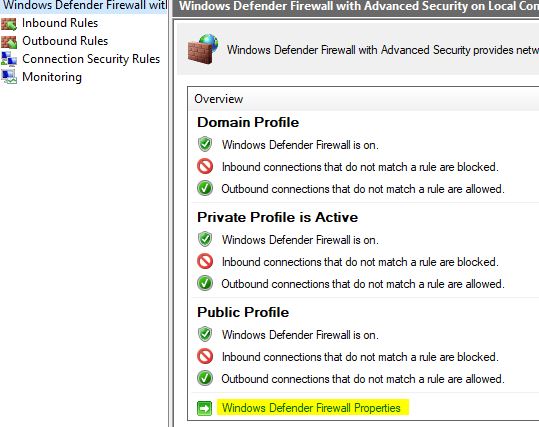Select the Monitoring tree item

[52, 77]
